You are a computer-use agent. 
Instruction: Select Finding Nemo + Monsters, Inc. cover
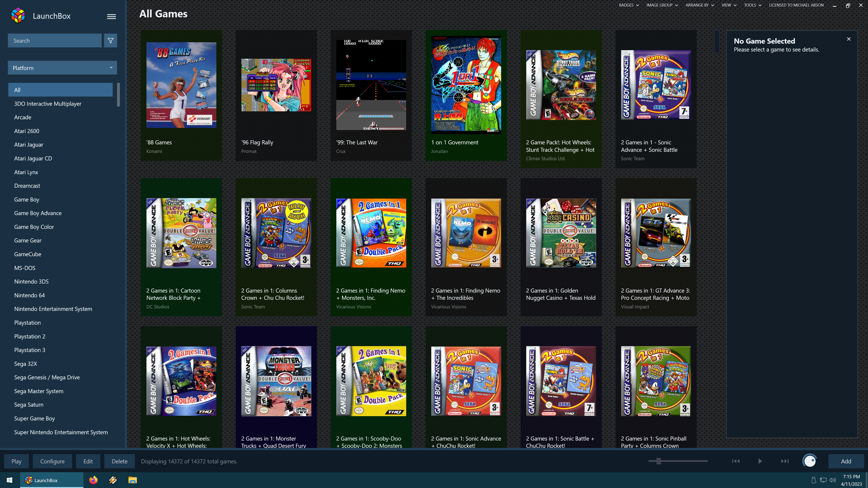coord(371,233)
